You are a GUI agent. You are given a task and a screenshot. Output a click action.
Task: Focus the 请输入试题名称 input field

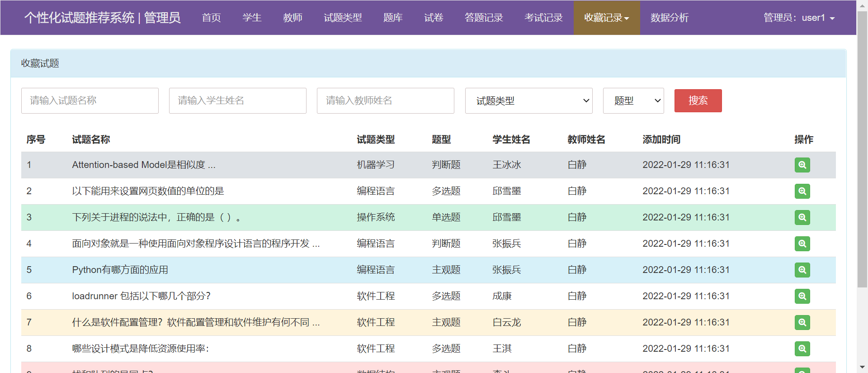coord(90,100)
